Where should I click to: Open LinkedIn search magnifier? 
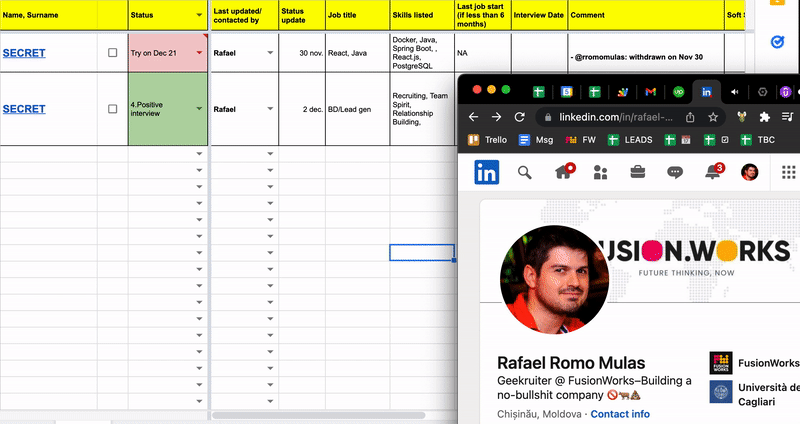pyautogui.click(x=524, y=173)
